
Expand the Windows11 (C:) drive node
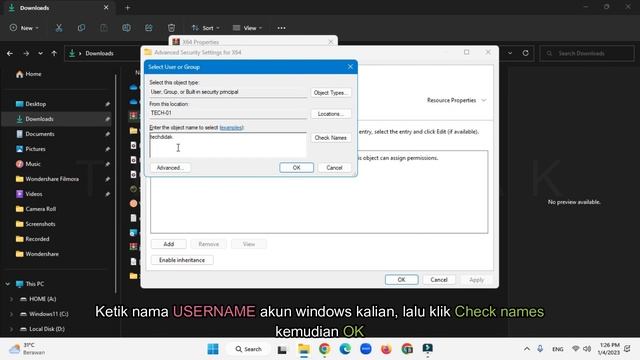pyautogui.click(x=11, y=314)
